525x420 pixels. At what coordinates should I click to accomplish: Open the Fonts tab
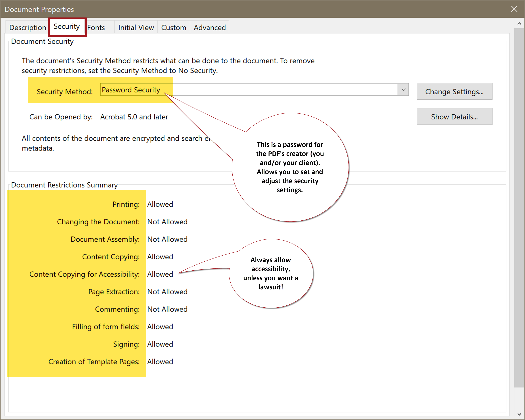click(x=96, y=27)
